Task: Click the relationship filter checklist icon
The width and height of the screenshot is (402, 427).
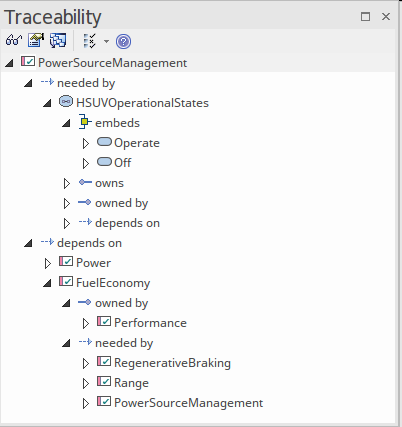Action: coord(89,41)
